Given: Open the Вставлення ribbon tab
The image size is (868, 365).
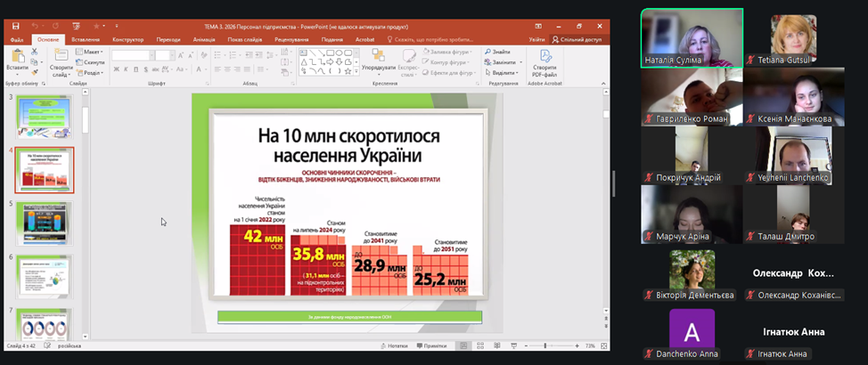Looking at the screenshot, I should pos(86,39).
